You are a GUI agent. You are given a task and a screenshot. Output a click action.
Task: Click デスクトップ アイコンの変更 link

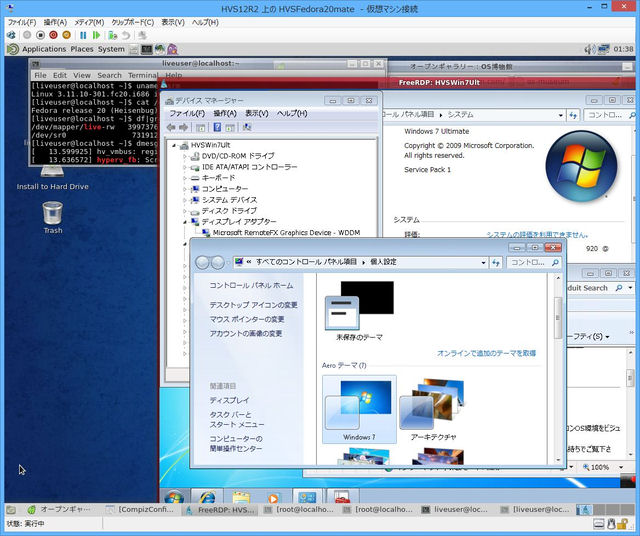[253, 305]
